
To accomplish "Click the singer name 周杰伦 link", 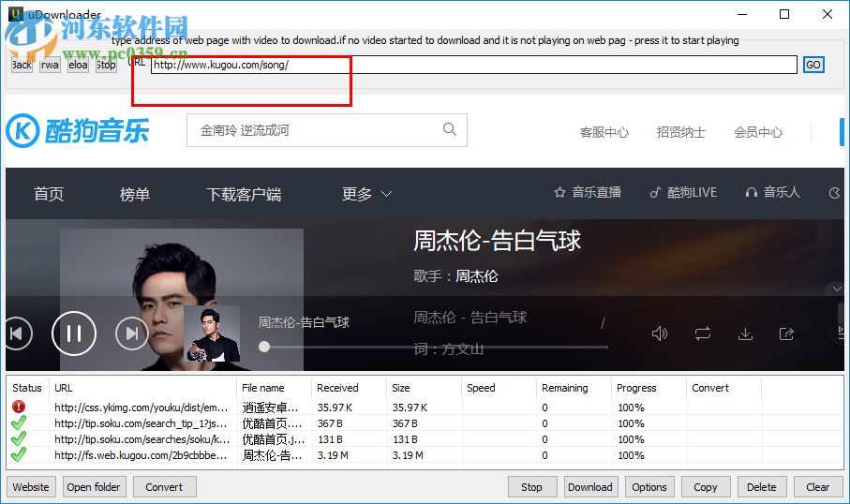I will click(x=476, y=275).
